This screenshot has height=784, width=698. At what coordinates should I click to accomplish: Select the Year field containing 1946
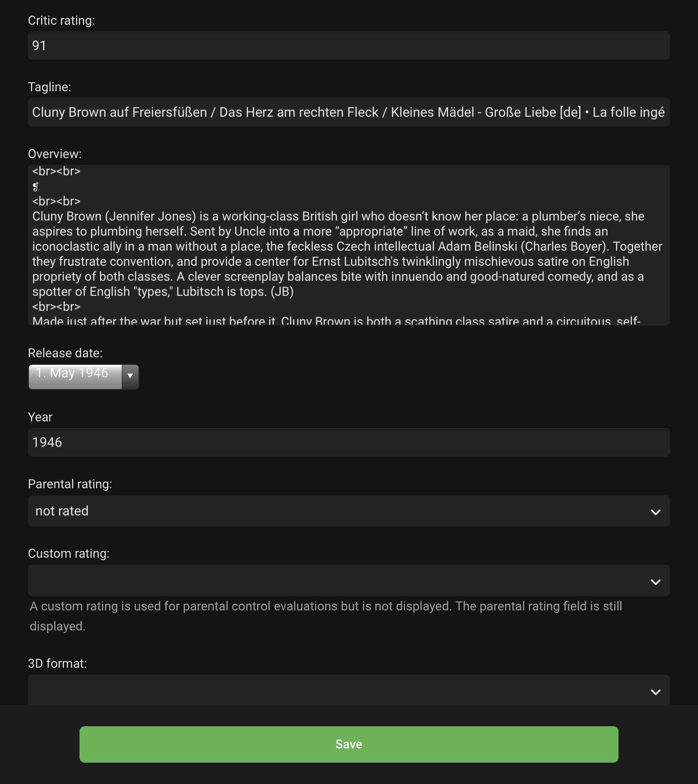click(349, 442)
